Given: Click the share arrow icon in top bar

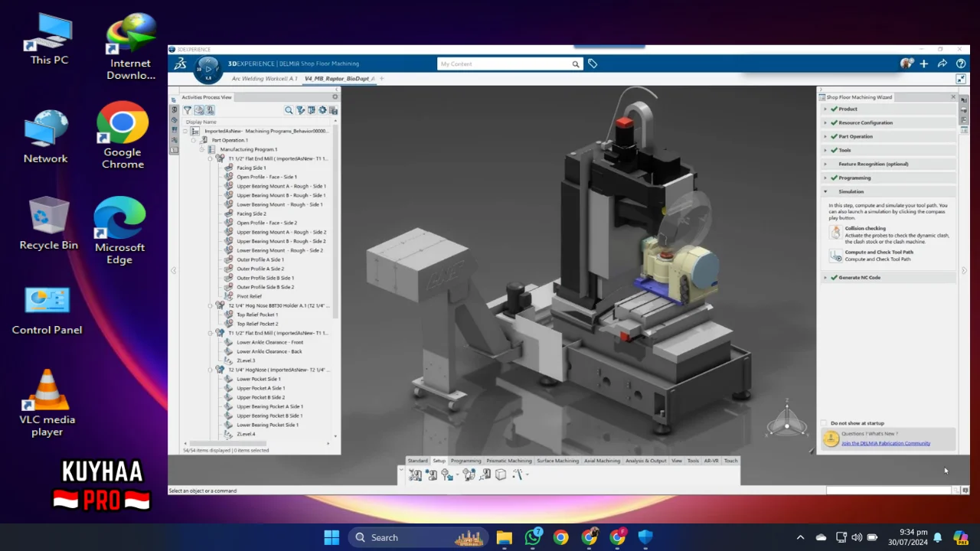Looking at the screenshot, I should pyautogui.click(x=942, y=64).
